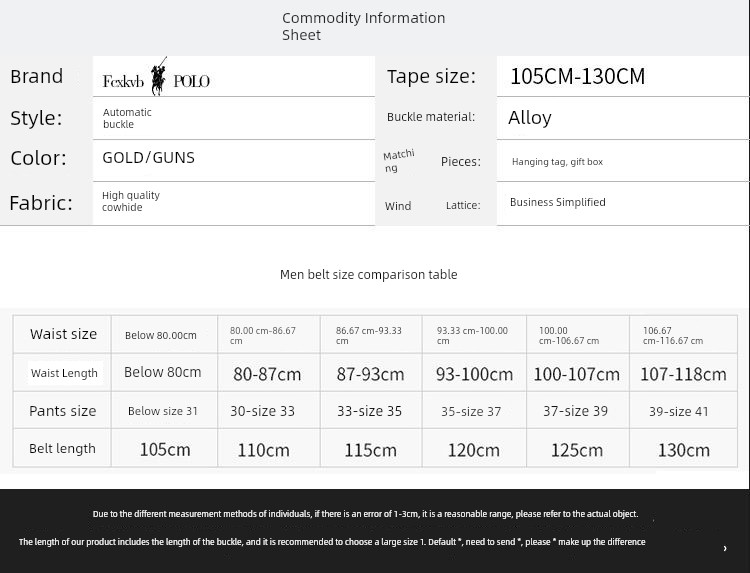
Task: Click the measurement error disclaimer text
Action: 365,514
